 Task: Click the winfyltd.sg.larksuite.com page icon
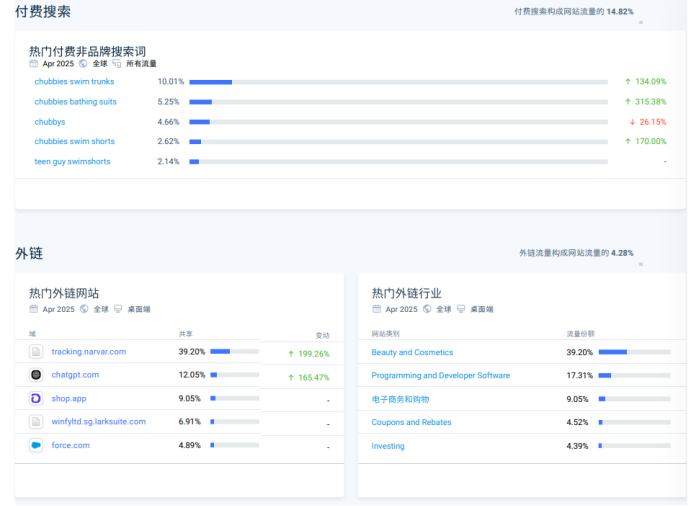click(36, 422)
